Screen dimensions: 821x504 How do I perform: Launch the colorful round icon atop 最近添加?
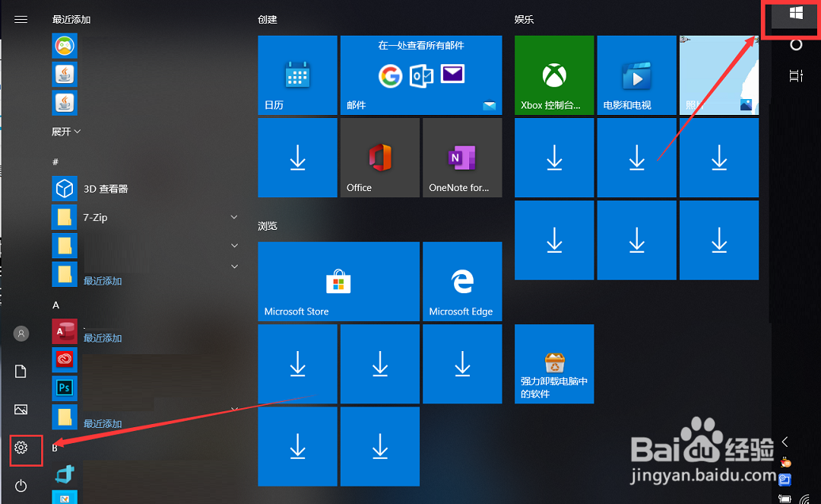[x=64, y=46]
